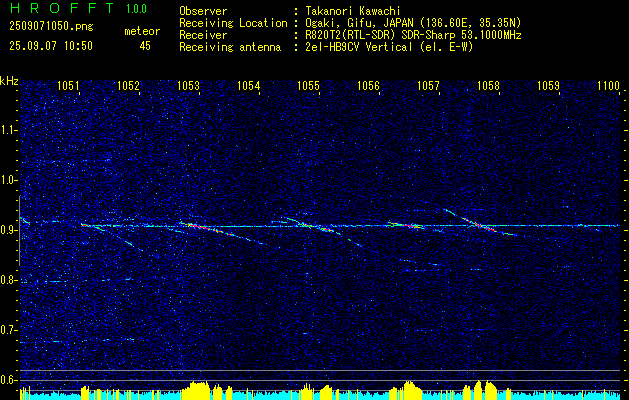Click the 1054 time marker
This screenshot has height=400, width=629.
(248, 85)
